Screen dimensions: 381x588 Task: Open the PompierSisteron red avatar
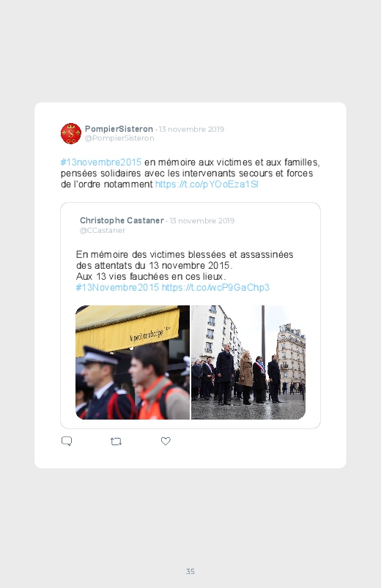pos(71,133)
